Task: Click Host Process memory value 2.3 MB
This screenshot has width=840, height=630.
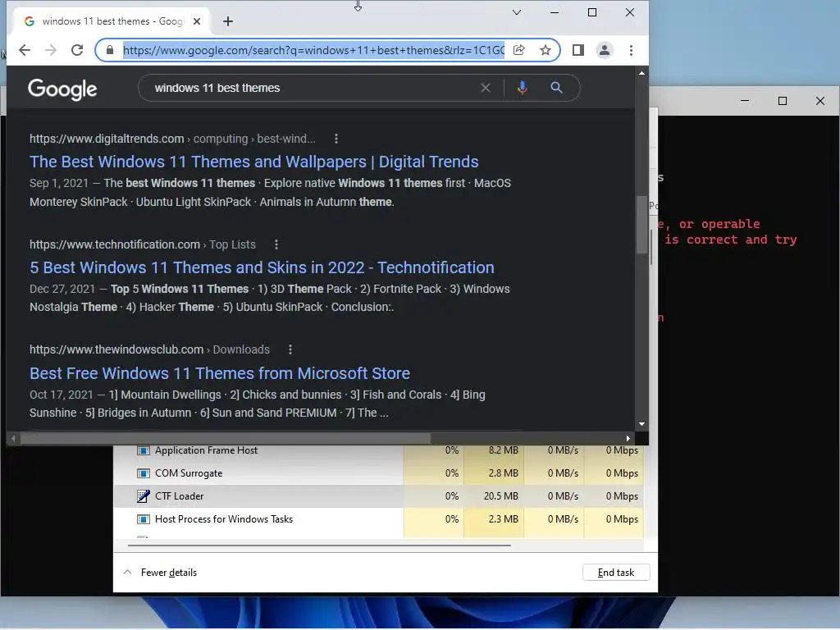Action: point(504,519)
